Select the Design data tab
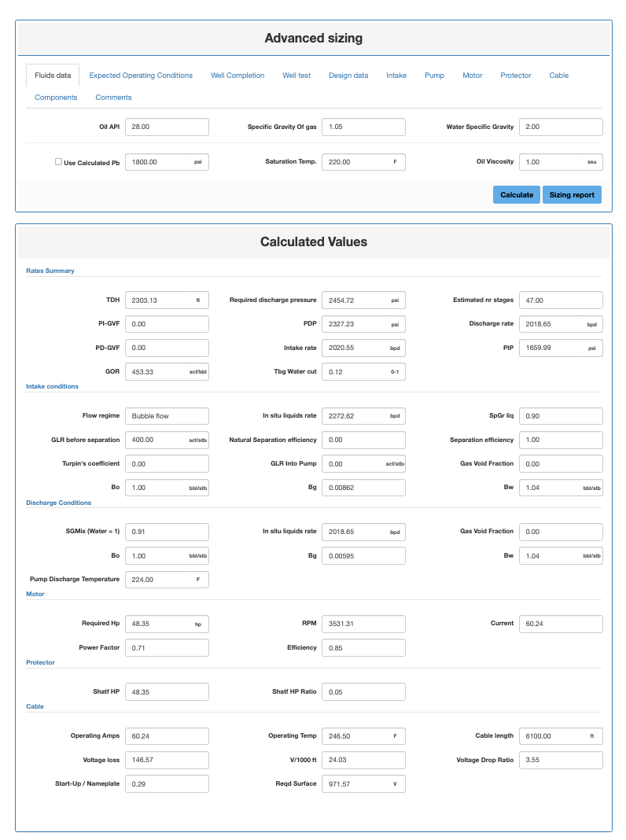This screenshot has width=626, height=840. click(348, 76)
